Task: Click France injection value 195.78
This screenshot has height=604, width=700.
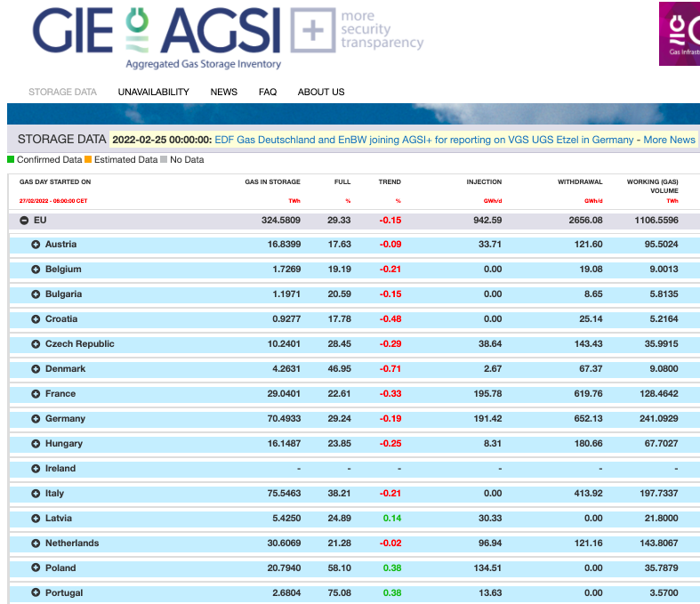Action: [x=487, y=394]
